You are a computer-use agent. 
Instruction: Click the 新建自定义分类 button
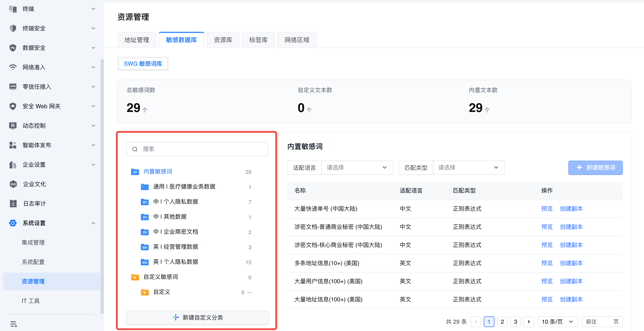click(x=197, y=318)
